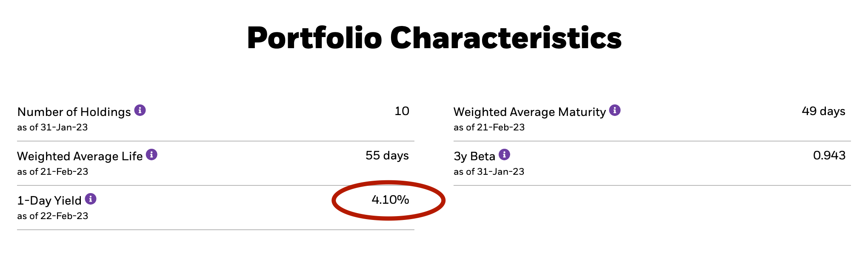The width and height of the screenshot is (868, 260).
Task: Click the Weighted Average Maturity label
Action: coord(529,112)
